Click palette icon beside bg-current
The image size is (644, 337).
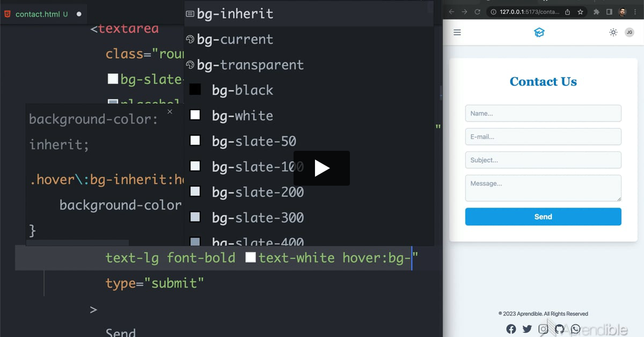[189, 39]
